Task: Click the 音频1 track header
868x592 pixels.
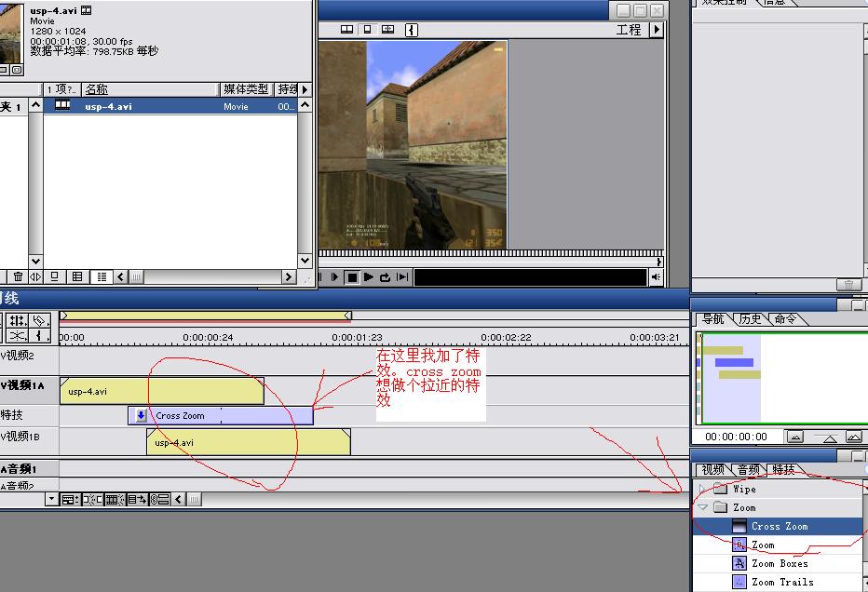Action: 29,468
